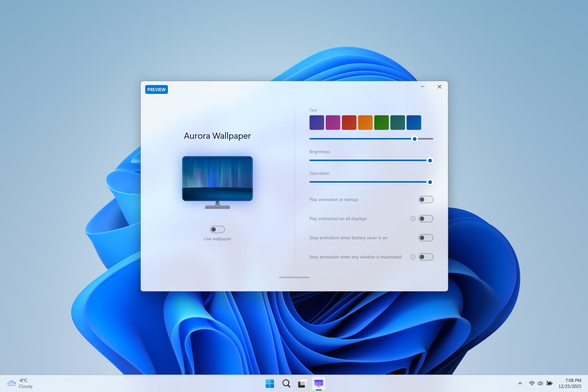Select the magenta tint swatch
The width and height of the screenshot is (588, 392).
(x=333, y=123)
